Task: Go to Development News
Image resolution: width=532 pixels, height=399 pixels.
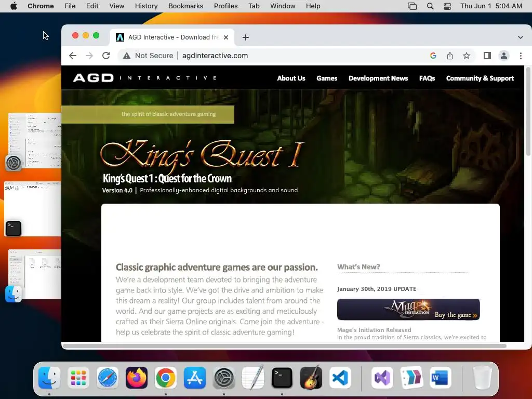Action: (378, 78)
